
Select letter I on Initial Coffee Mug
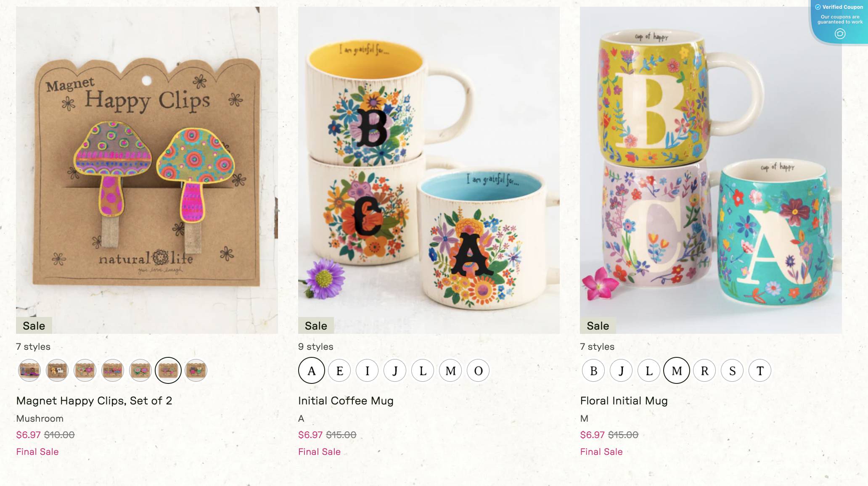[x=367, y=370]
